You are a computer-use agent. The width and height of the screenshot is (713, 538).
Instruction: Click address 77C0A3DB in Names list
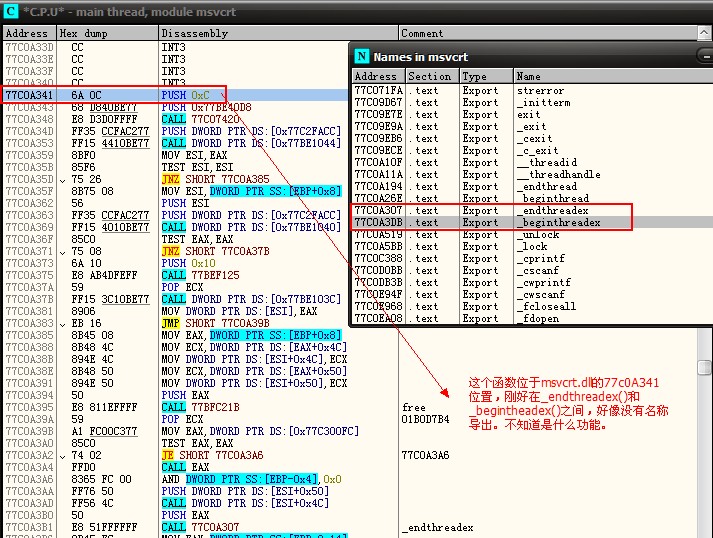tap(378, 222)
